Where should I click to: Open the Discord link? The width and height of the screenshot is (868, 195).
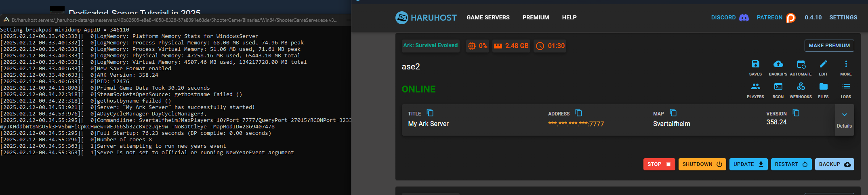tap(730, 18)
